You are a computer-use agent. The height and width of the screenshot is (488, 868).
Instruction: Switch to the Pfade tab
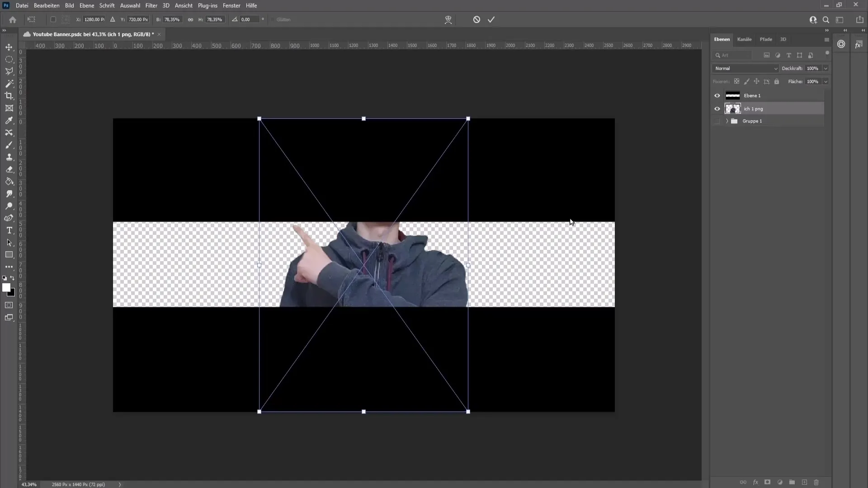click(766, 39)
